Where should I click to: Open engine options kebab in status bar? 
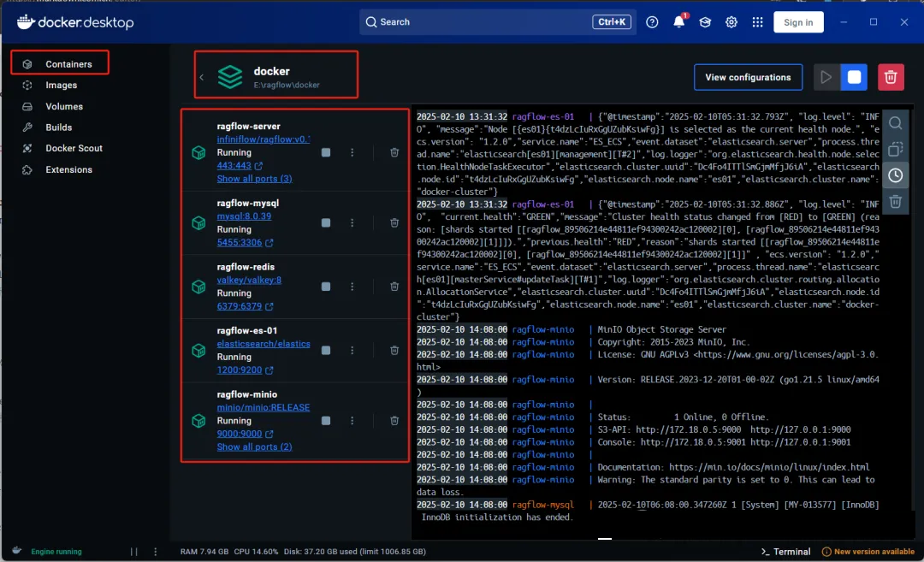click(x=156, y=552)
